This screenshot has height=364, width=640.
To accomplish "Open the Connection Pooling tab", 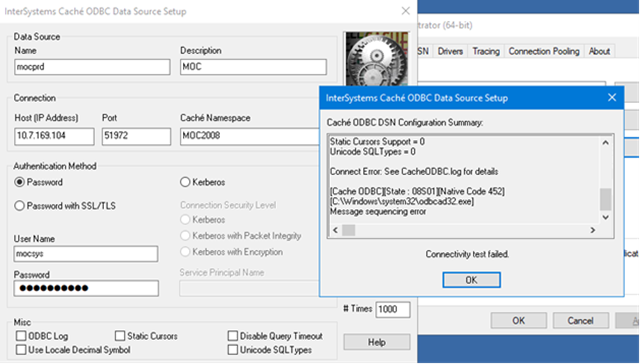I will [544, 51].
